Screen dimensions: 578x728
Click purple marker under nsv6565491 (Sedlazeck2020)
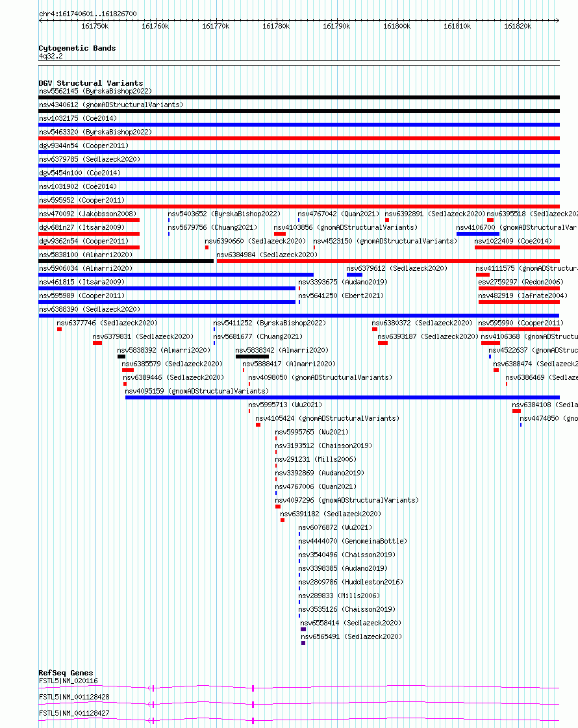pos(303,643)
